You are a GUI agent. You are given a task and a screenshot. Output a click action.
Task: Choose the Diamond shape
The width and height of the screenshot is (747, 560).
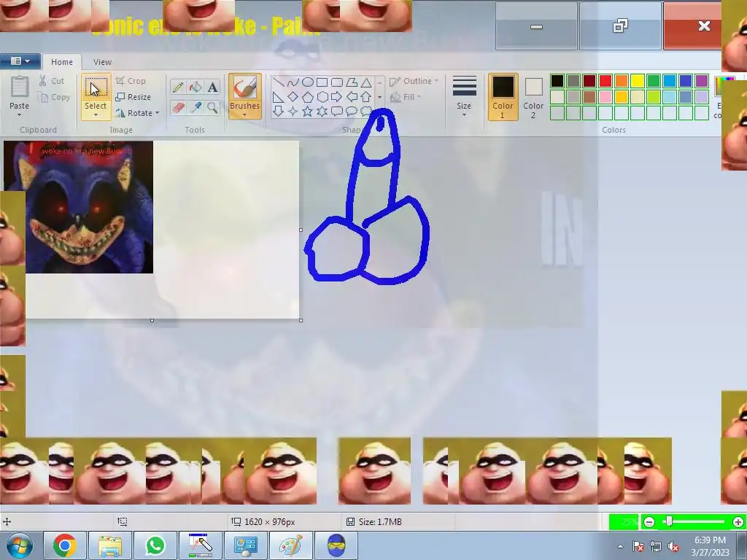293,97
